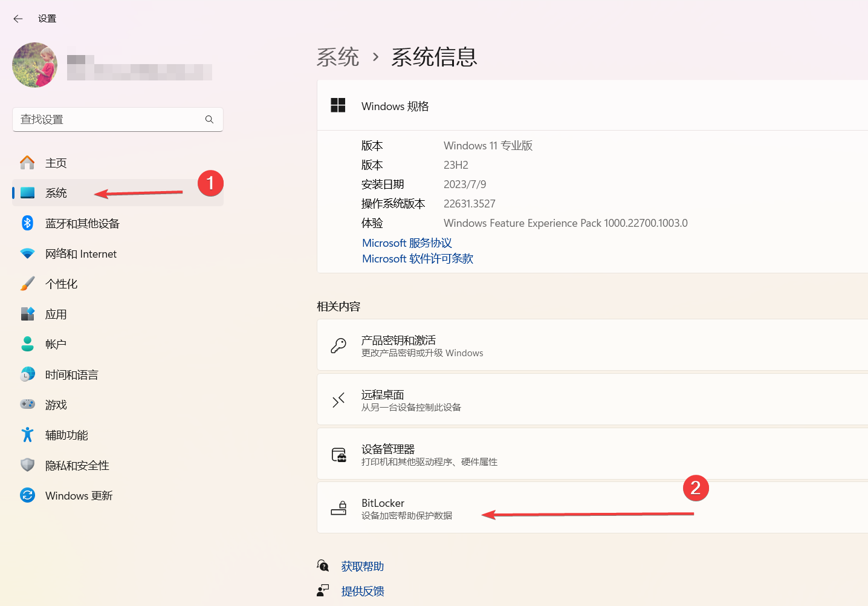Open the 主页 menu entry
The height and width of the screenshot is (606, 868).
[x=118, y=163]
